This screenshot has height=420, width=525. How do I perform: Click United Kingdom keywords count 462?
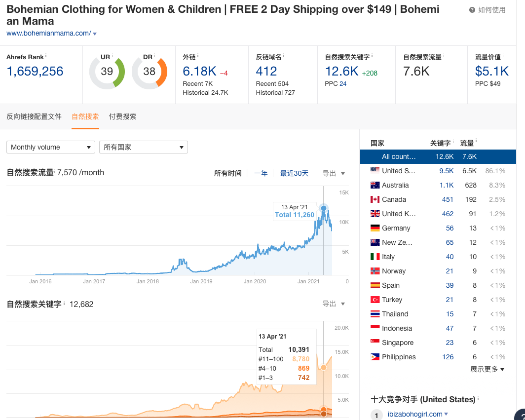pyautogui.click(x=448, y=214)
